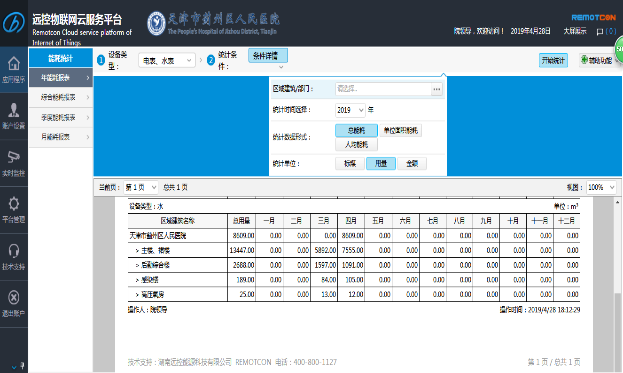This screenshot has height=373, width=623.
Task: Click 总用量 column header
Action: click(x=242, y=221)
